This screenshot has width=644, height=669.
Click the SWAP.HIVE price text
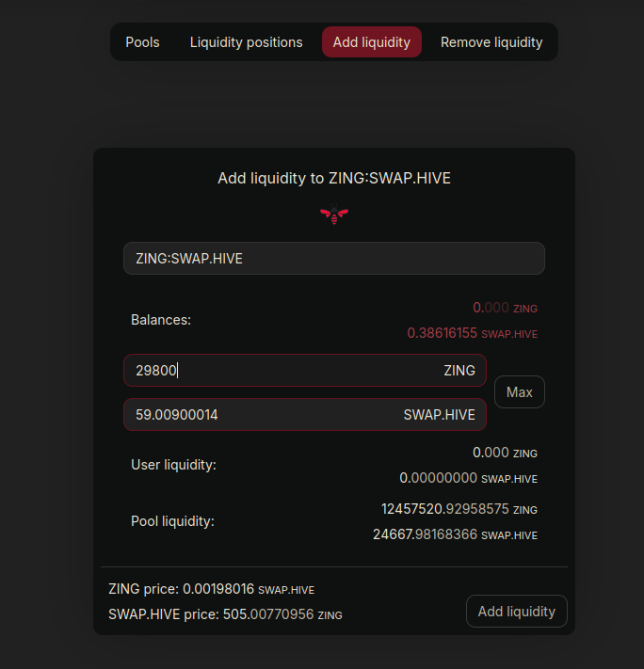(x=225, y=614)
